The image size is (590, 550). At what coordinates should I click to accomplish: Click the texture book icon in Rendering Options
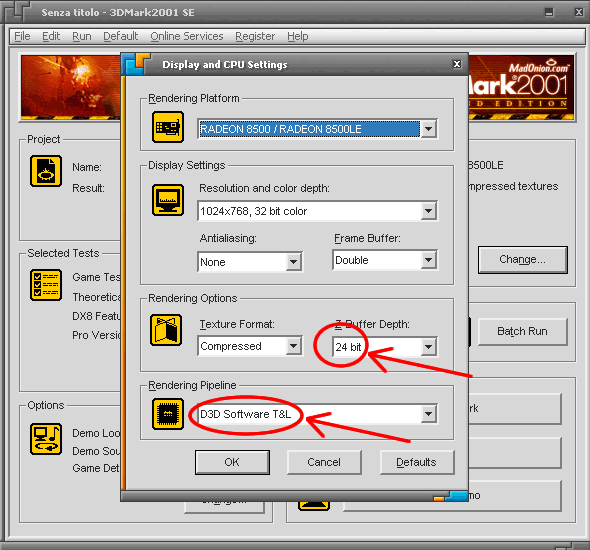166,330
